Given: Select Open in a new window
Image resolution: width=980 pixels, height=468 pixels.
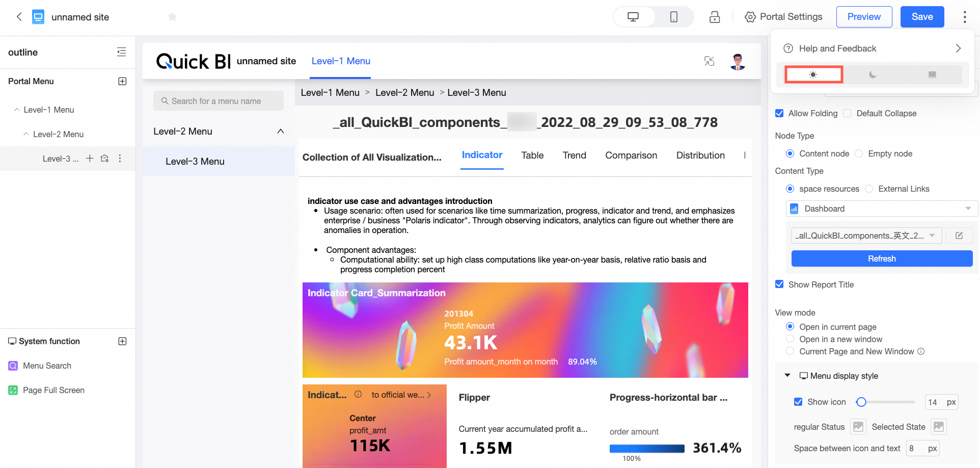Looking at the screenshot, I should coord(790,339).
